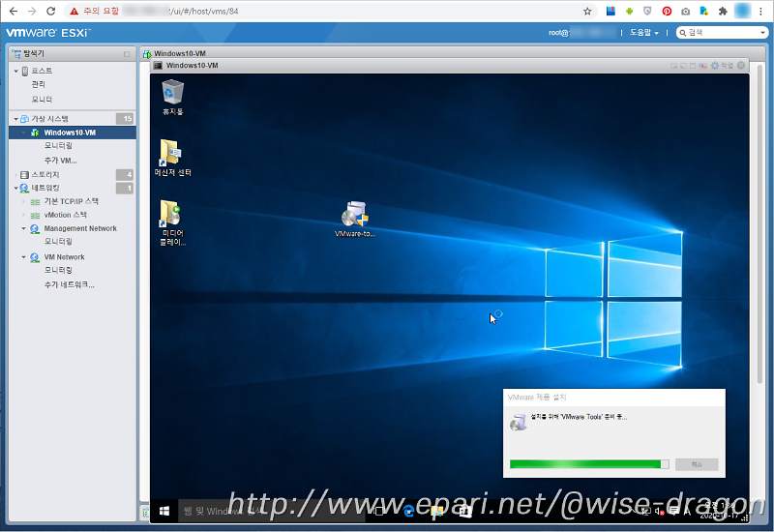Open Monitoring under VM Network

click(58, 270)
